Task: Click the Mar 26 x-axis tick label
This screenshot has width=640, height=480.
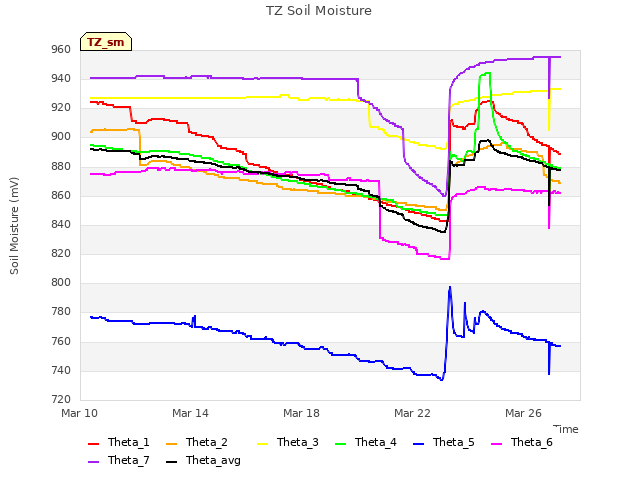Action: click(x=523, y=413)
